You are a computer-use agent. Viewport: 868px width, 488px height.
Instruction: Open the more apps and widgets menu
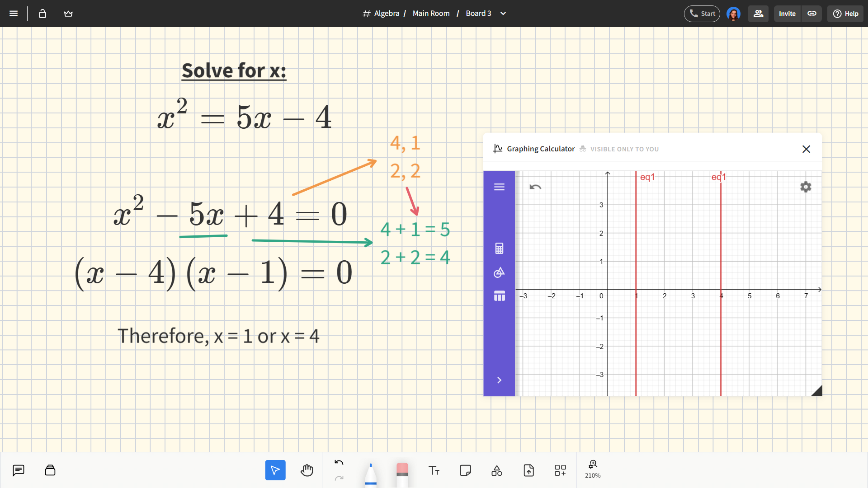click(560, 470)
